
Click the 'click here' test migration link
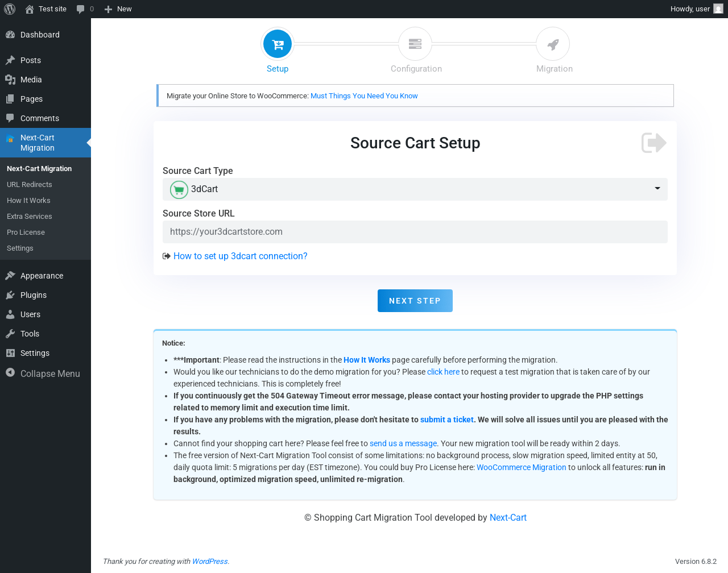tap(443, 372)
